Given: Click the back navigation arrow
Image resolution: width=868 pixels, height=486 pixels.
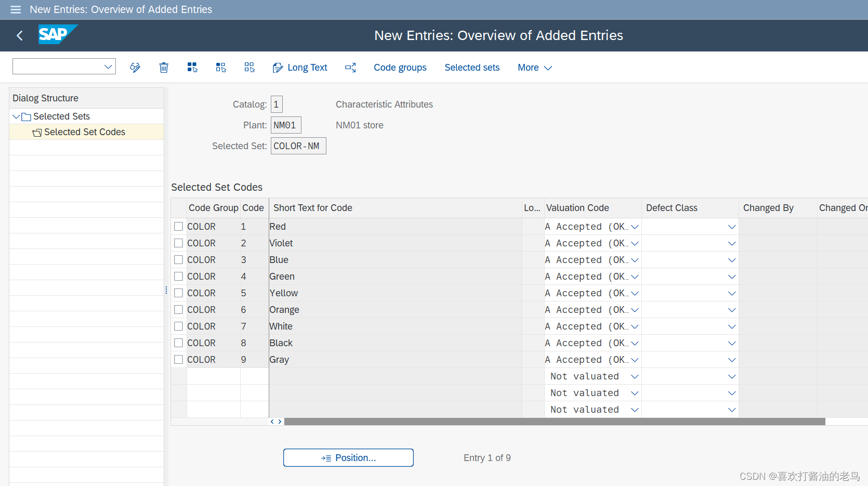Looking at the screenshot, I should pos(19,35).
